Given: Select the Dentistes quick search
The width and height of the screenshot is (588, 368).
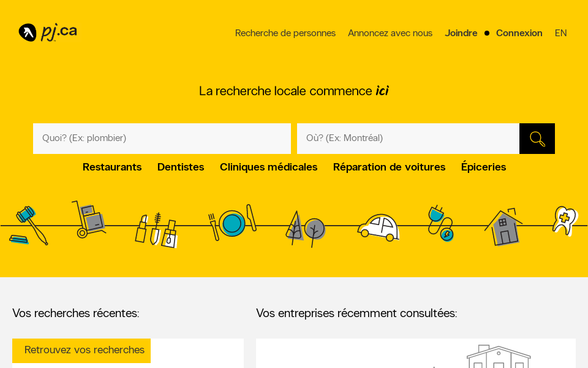Looking at the screenshot, I should [x=181, y=167].
